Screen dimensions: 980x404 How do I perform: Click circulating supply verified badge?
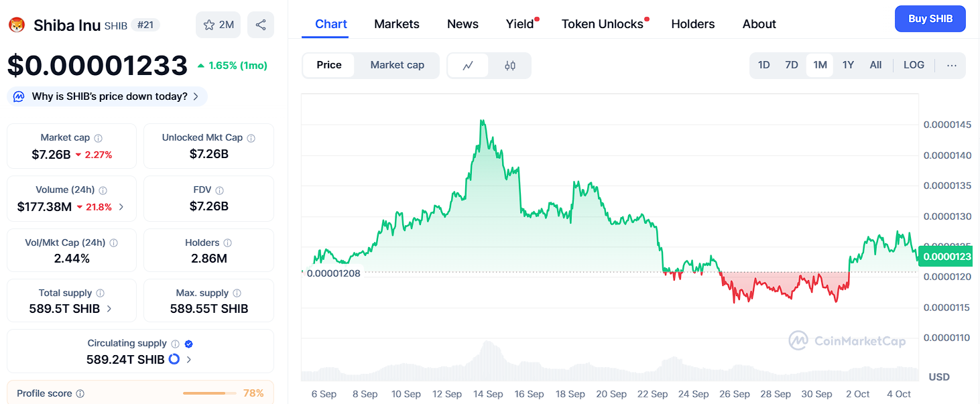[189, 344]
